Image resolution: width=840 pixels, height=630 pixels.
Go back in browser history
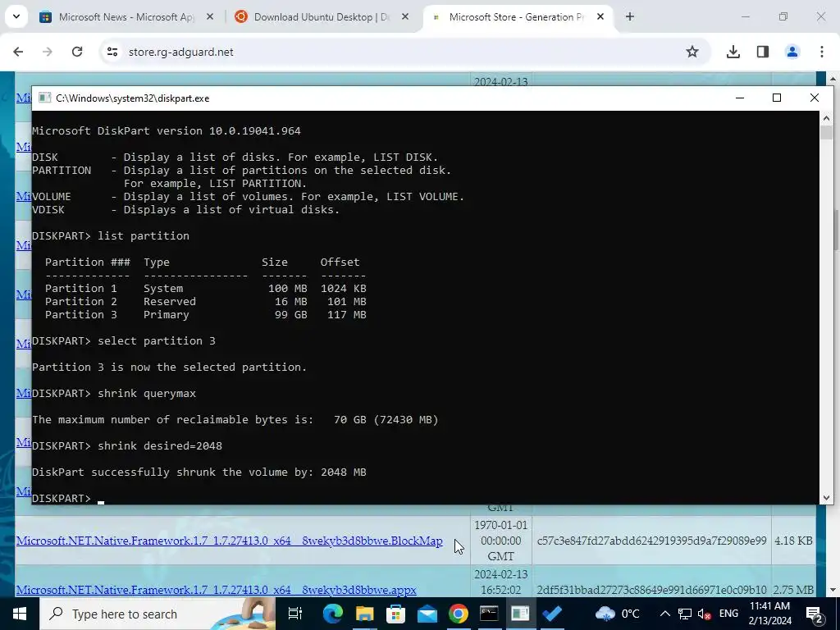18,52
